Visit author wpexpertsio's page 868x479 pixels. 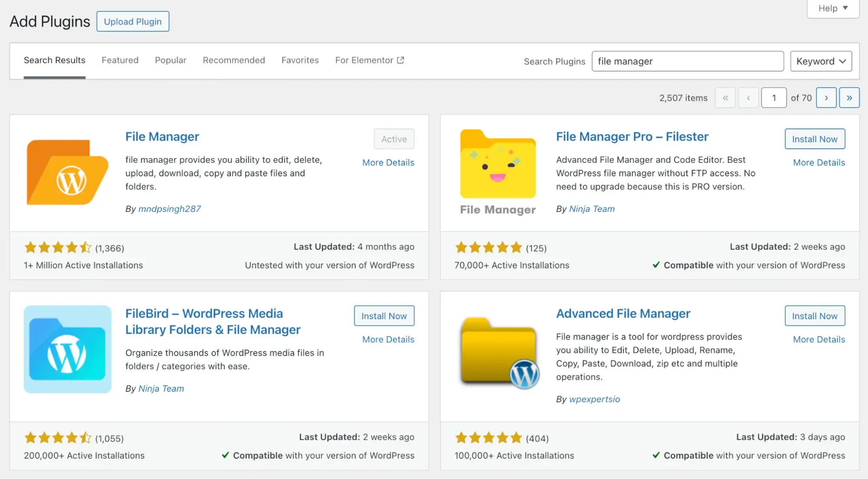point(594,399)
